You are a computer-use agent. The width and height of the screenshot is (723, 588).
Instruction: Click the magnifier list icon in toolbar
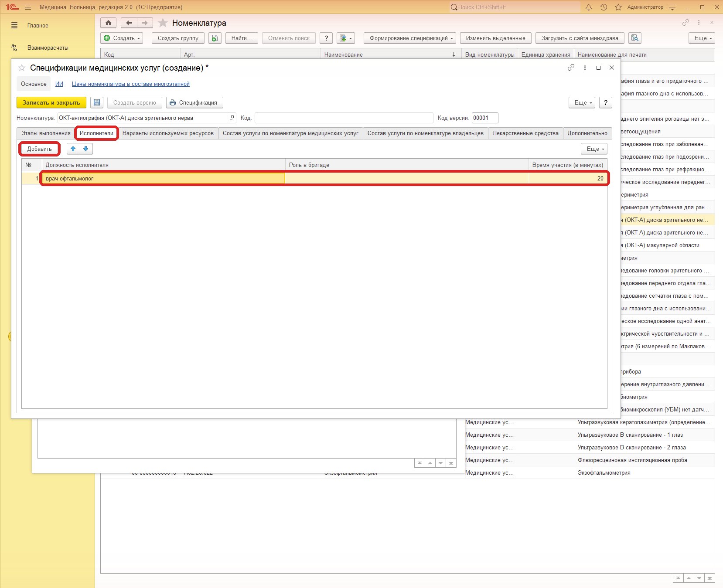635,38
